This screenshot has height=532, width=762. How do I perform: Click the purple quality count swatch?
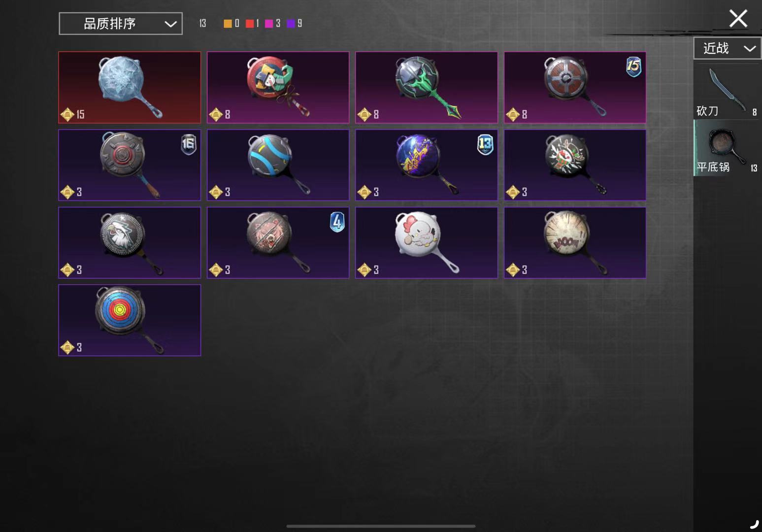click(291, 24)
